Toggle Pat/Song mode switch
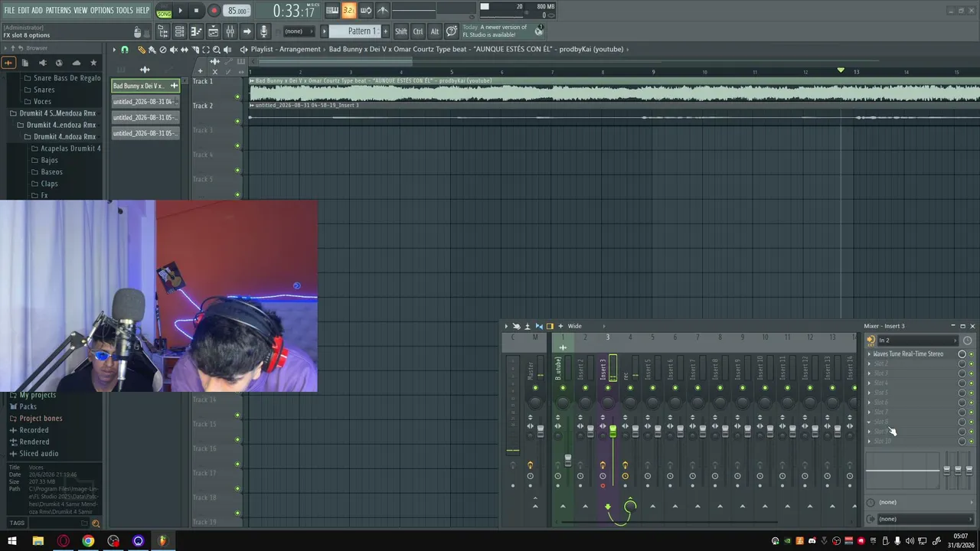Viewport: 980px width, 551px height. pos(164,11)
